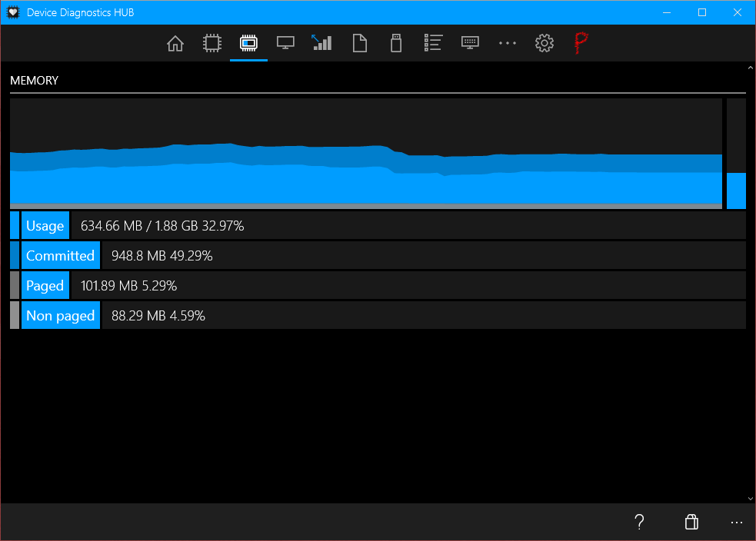Select the Memory RAM tab icon

coord(248,43)
